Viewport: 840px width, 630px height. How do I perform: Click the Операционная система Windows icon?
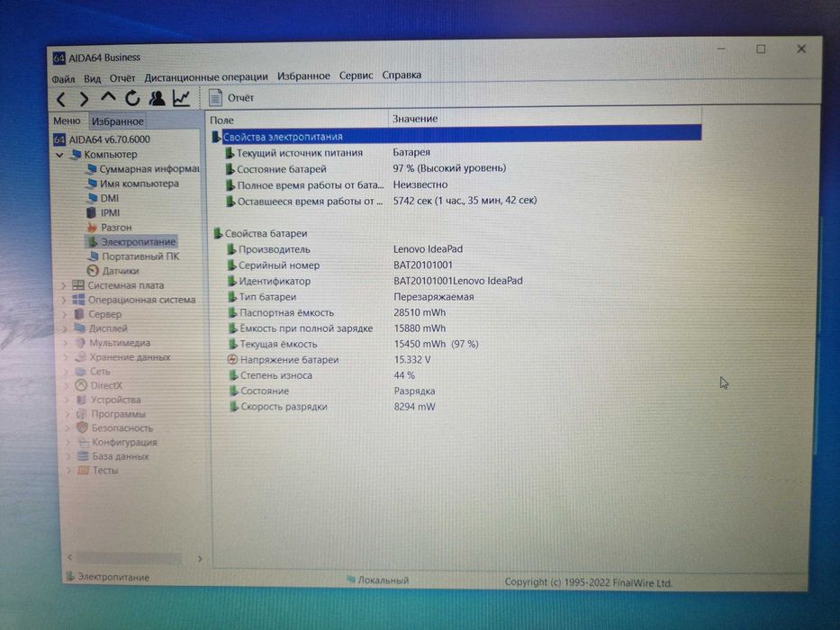pos(78,300)
